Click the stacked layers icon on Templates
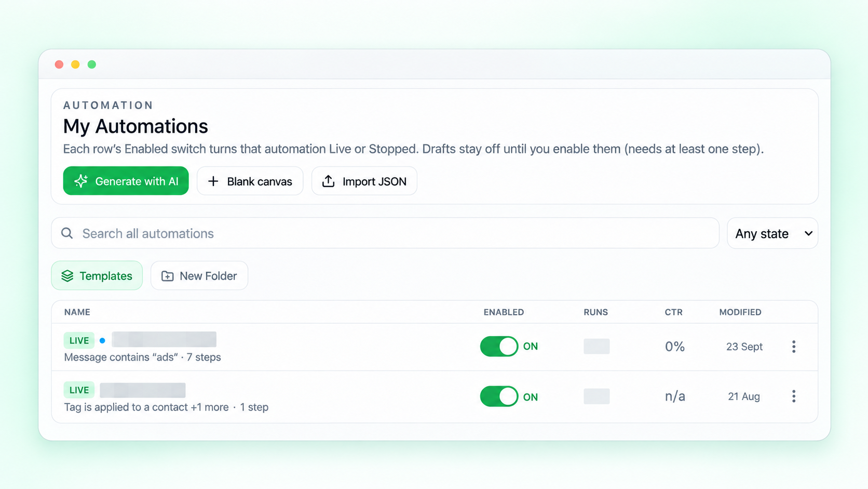The width and height of the screenshot is (868, 489). (x=67, y=276)
